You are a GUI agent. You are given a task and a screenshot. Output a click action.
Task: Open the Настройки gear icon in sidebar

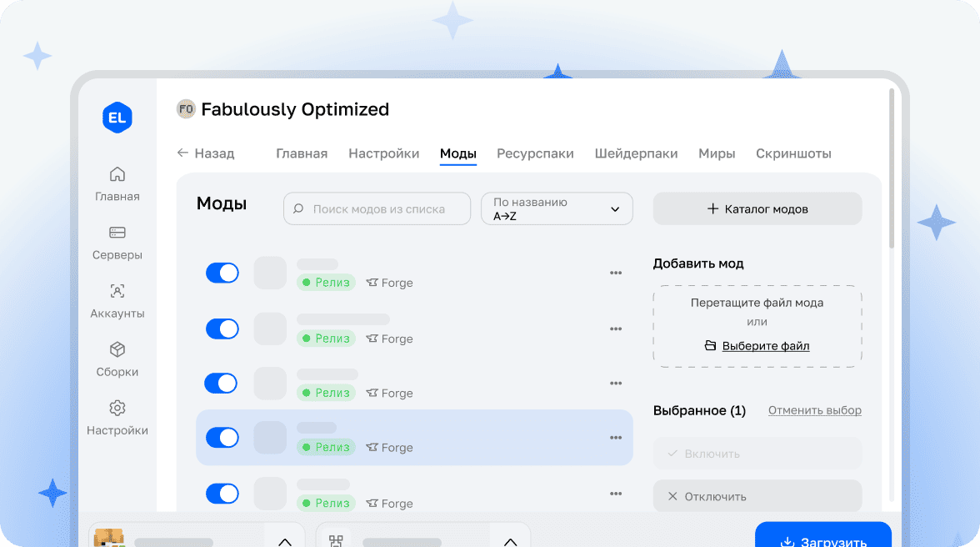tap(117, 408)
